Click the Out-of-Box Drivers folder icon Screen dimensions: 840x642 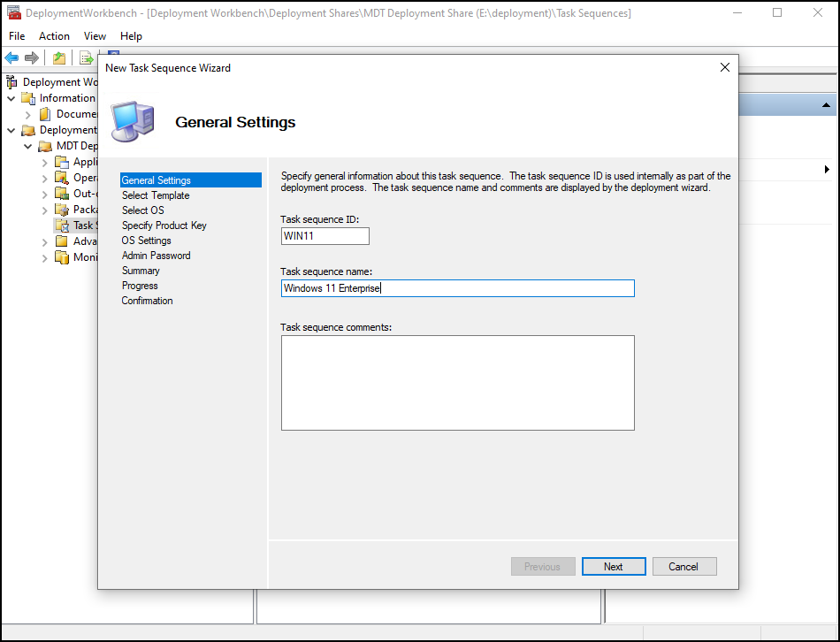click(61, 194)
